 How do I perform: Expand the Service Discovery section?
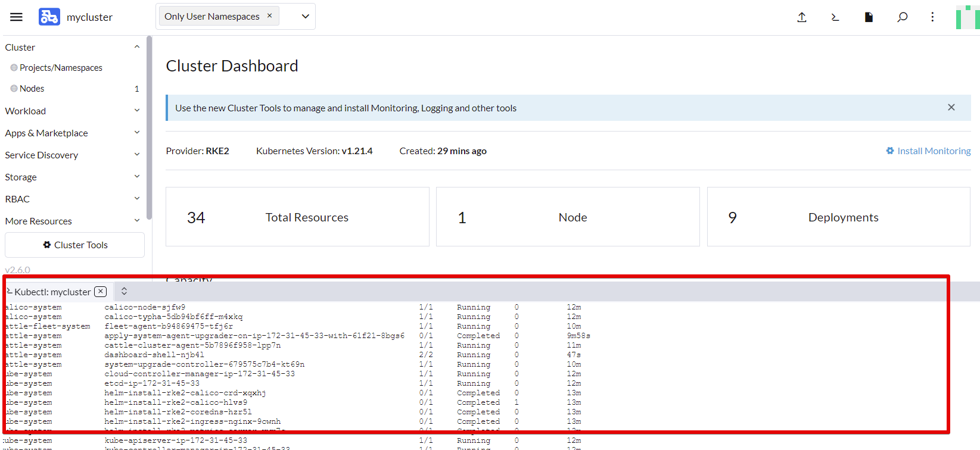tap(137, 155)
